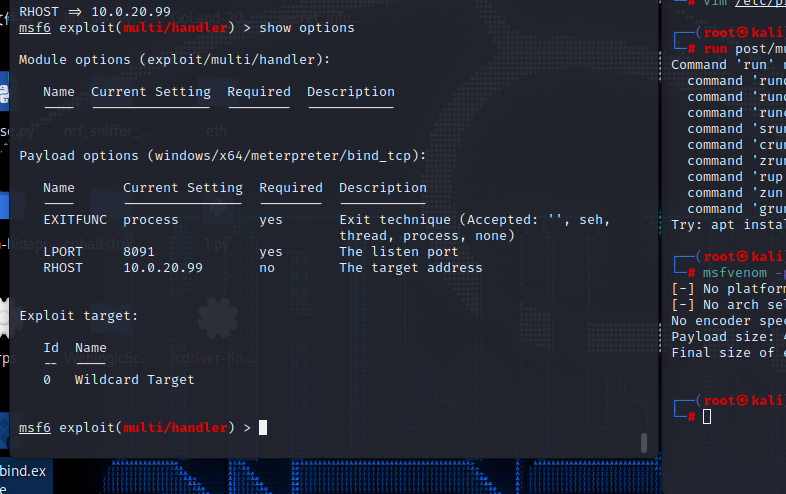
Task: Click the EXITFUNC 'process' setting
Action: click(x=150, y=220)
